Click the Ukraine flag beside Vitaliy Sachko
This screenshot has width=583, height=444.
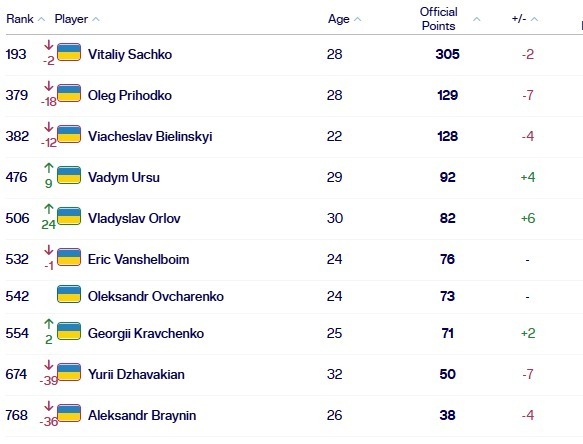69,52
